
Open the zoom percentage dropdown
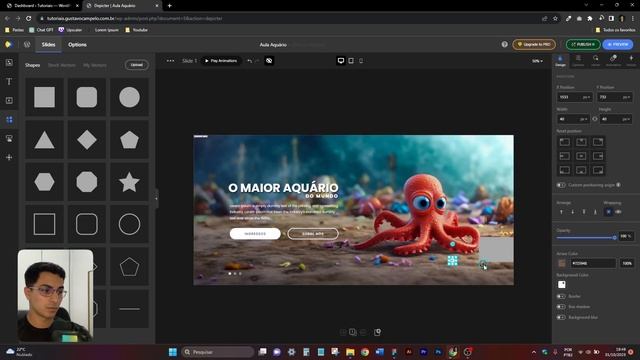tap(537, 61)
